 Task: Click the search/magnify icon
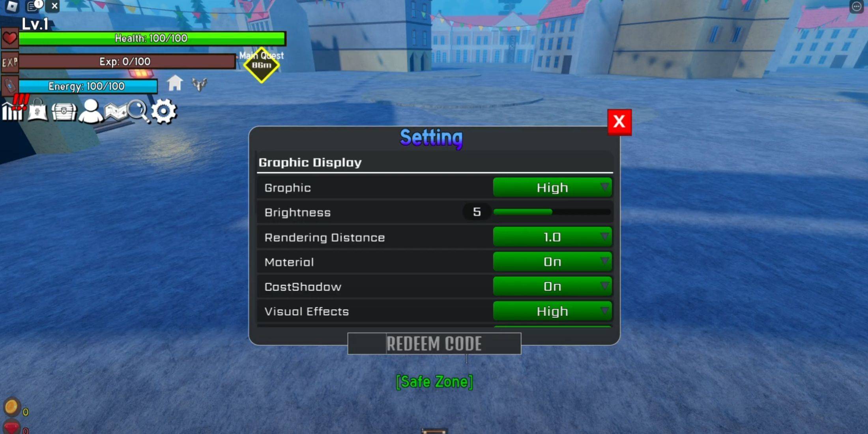(138, 111)
